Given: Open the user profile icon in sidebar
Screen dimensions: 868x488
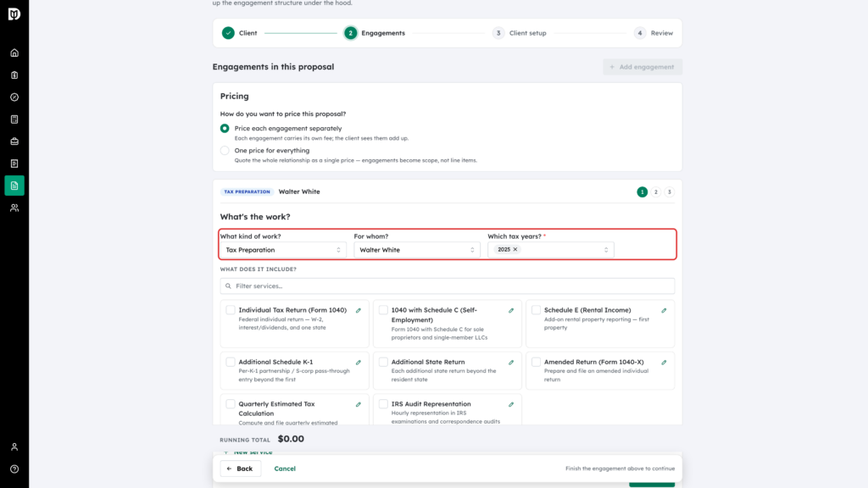Looking at the screenshot, I should point(14,447).
